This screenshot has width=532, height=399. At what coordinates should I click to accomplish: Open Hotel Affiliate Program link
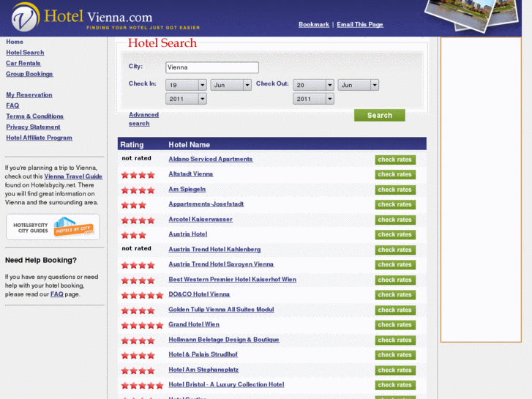(x=39, y=138)
